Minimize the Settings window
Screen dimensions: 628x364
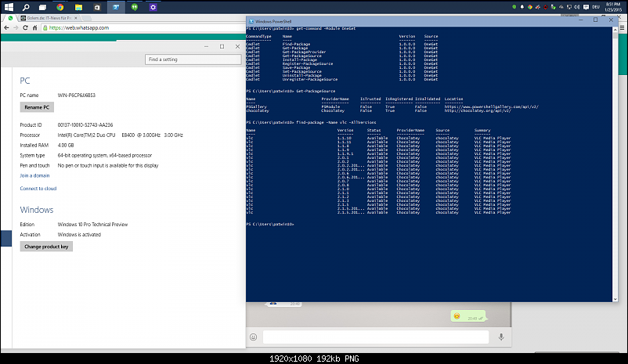[x=206, y=46]
